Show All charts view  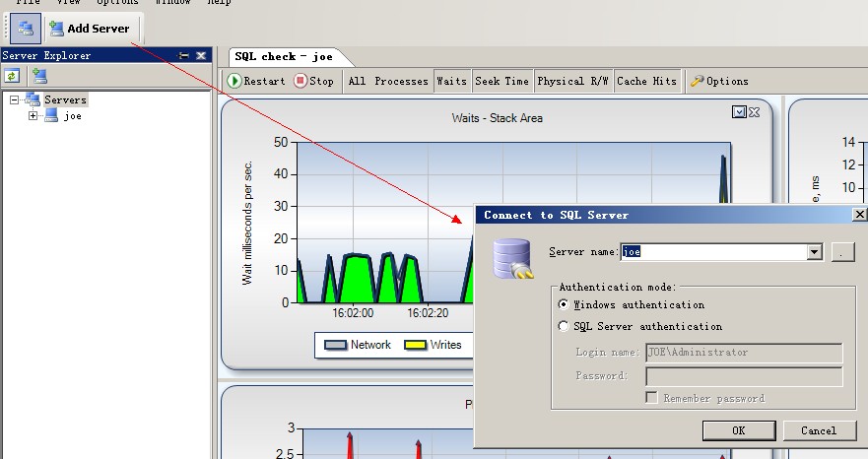tap(357, 81)
